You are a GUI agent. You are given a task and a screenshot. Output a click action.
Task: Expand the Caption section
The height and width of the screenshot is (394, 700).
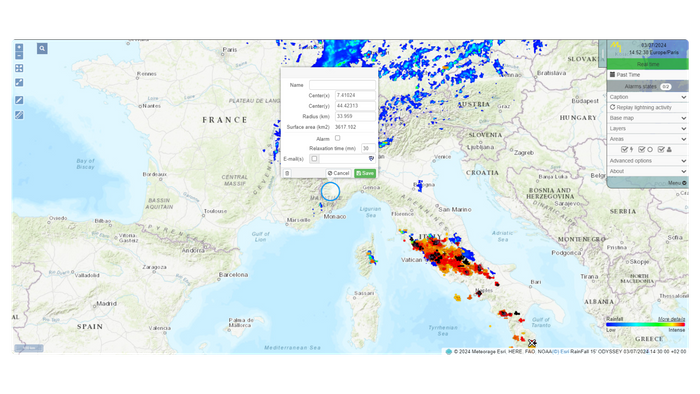tap(647, 97)
